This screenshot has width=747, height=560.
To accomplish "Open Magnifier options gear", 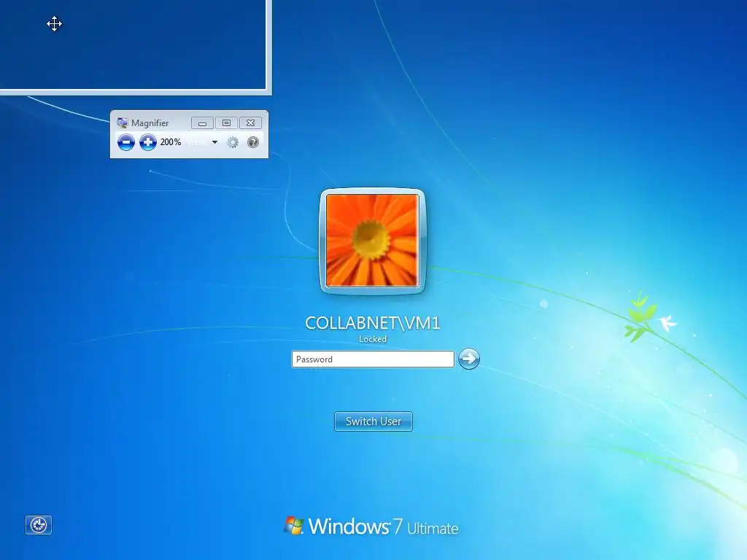I will coord(233,142).
